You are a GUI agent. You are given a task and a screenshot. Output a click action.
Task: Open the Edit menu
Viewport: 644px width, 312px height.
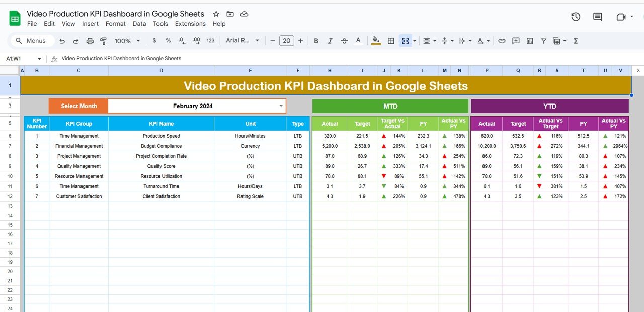(x=49, y=24)
